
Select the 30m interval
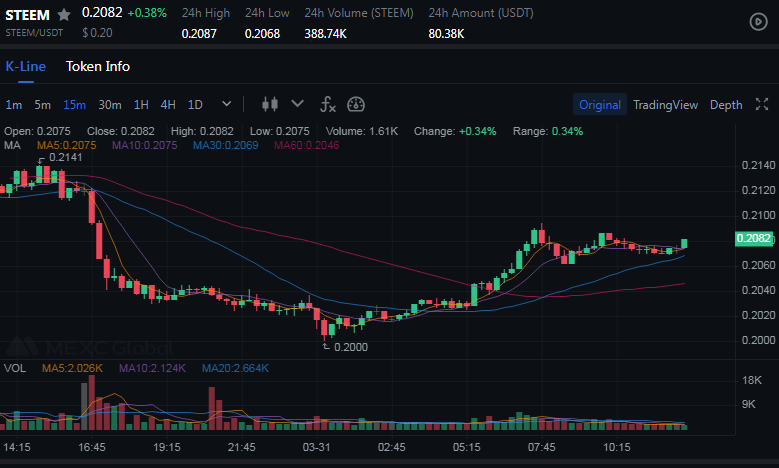coord(110,105)
